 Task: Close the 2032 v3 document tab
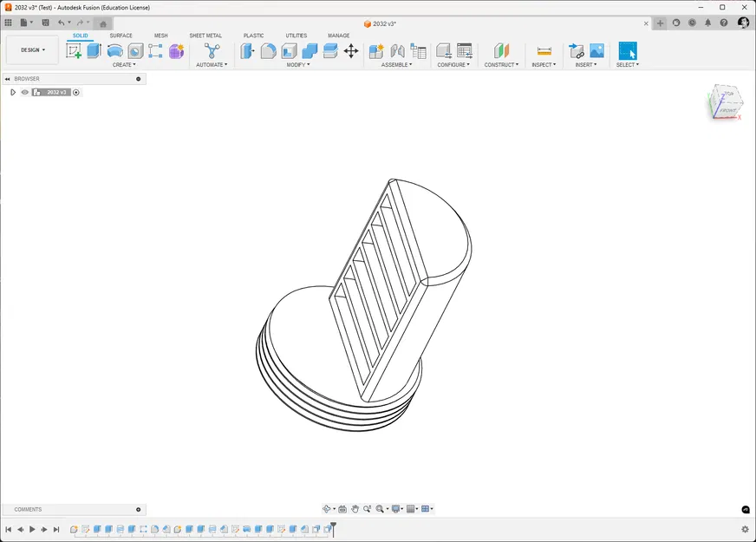coord(646,23)
